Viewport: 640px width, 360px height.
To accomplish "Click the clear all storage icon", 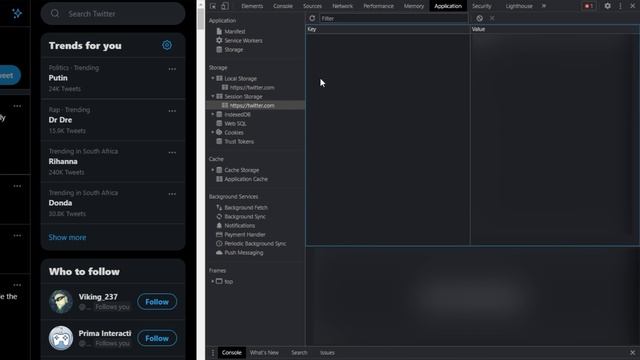I will (x=480, y=18).
